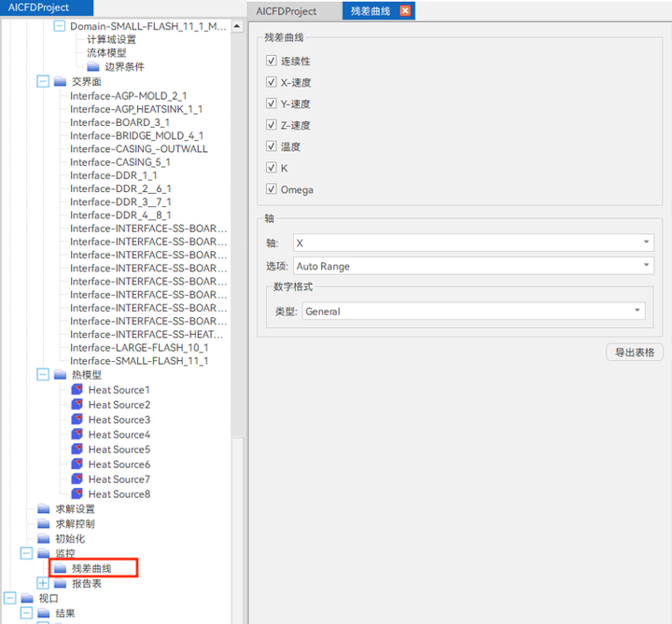Select Interface-CASING_-OUTWALL in tree

139,149
